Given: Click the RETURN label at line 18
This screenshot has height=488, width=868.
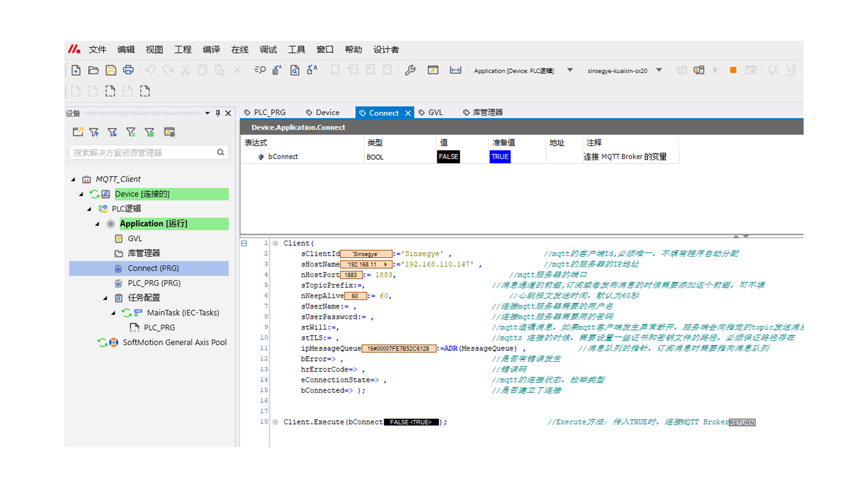Looking at the screenshot, I should tap(742, 422).
